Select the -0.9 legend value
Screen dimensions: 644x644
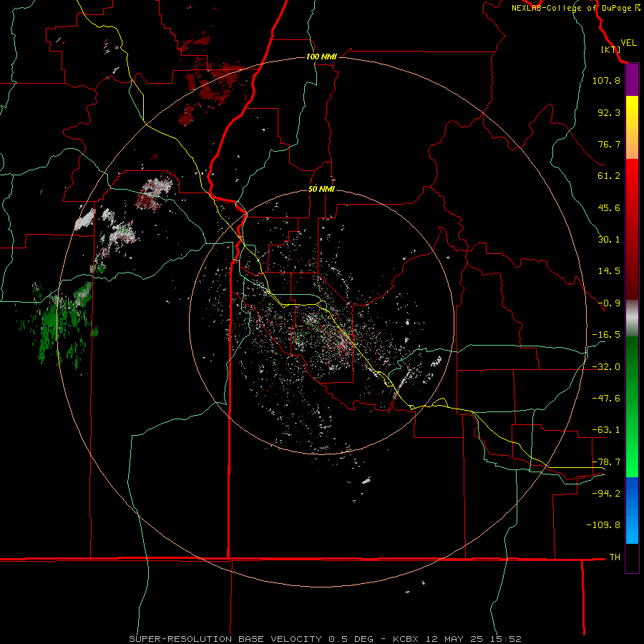[609, 303]
